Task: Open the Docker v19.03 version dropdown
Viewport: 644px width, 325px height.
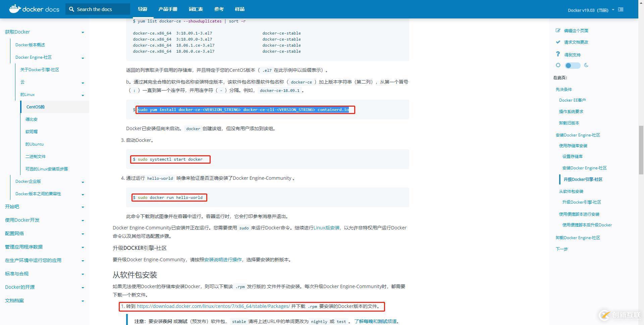Action: pos(591,10)
